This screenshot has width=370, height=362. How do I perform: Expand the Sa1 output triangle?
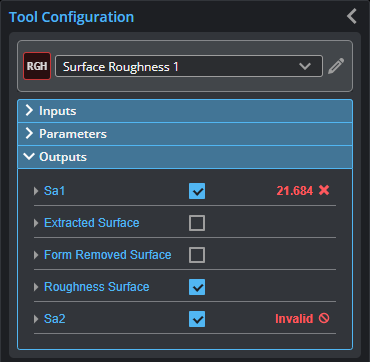pos(36,191)
